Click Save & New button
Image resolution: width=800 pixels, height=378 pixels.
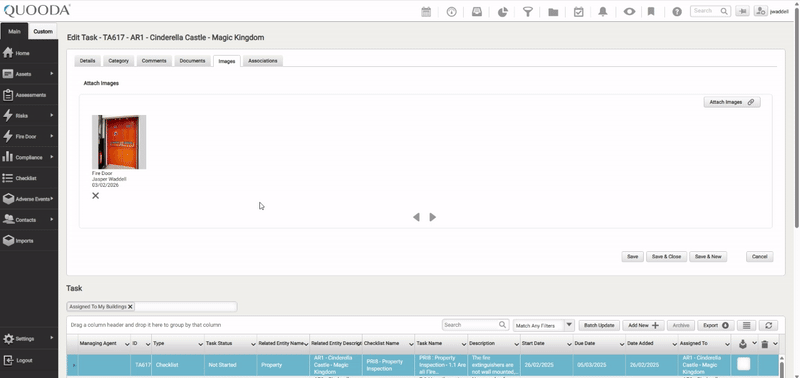click(x=708, y=257)
